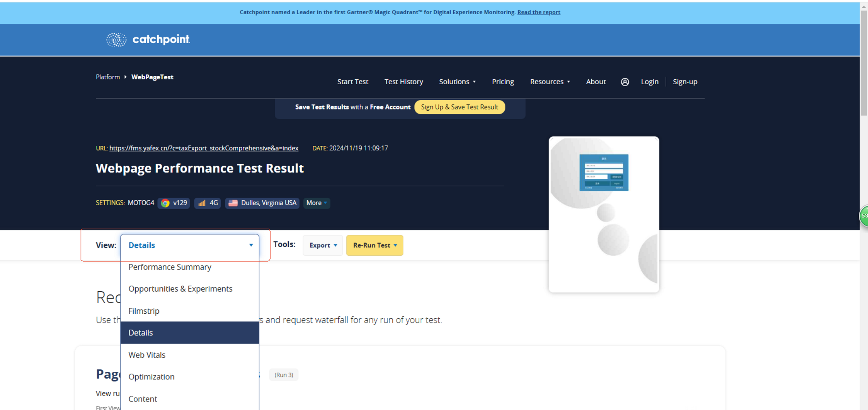This screenshot has height=410, width=868.
Task: Open the Solutions navigation menu
Action: click(x=457, y=82)
